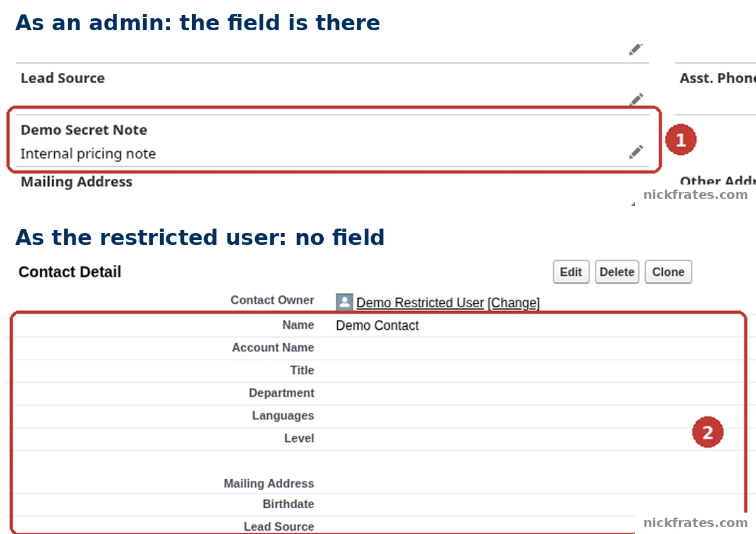Select the 'Demo Contact' name value
The height and width of the screenshot is (534, 756).
pos(377,326)
